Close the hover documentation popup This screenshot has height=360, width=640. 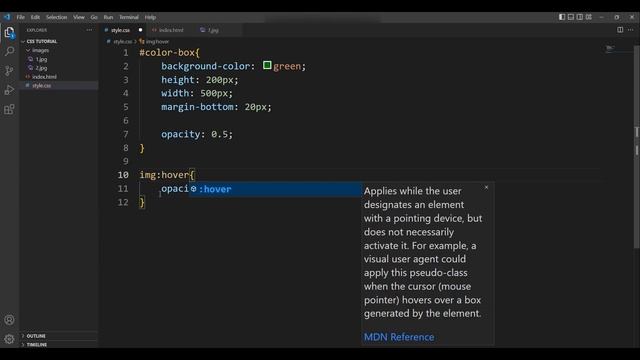pos(486,187)
